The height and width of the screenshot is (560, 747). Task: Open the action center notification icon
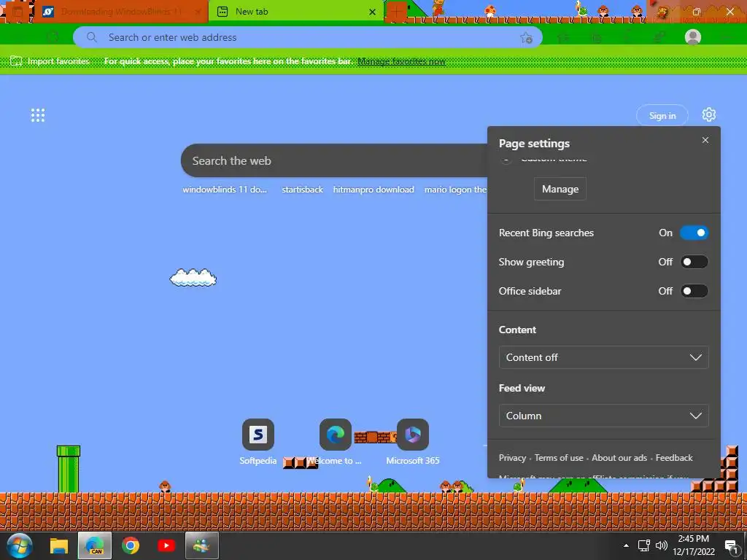[731, 546]
